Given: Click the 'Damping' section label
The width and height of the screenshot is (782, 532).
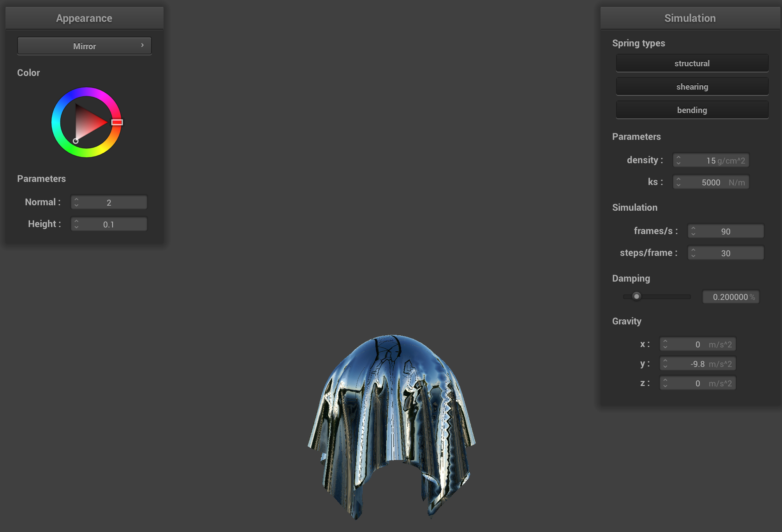Looking at the screenshot, I should 631,278.
